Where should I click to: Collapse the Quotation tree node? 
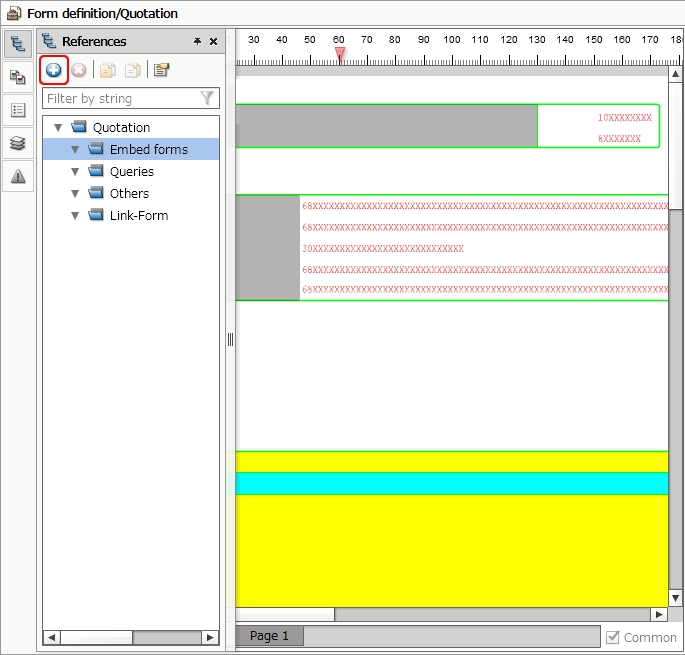(58, 128)
